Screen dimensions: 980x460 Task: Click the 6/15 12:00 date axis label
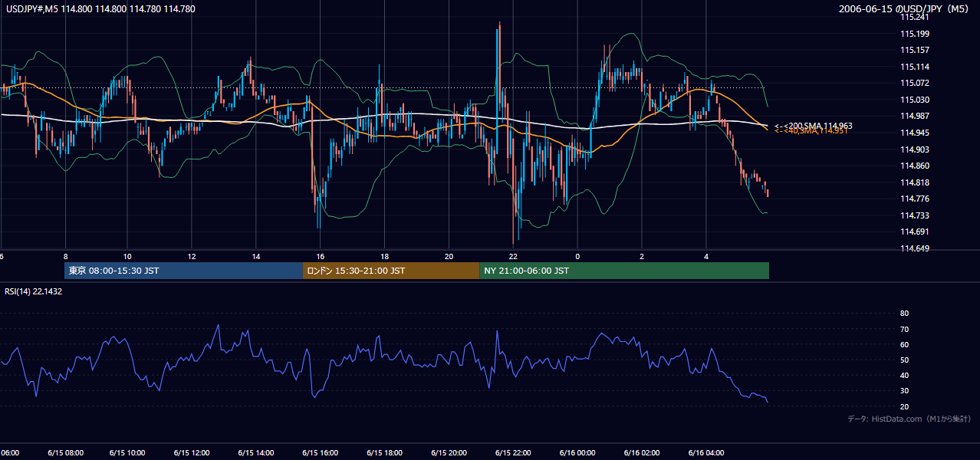191,452
